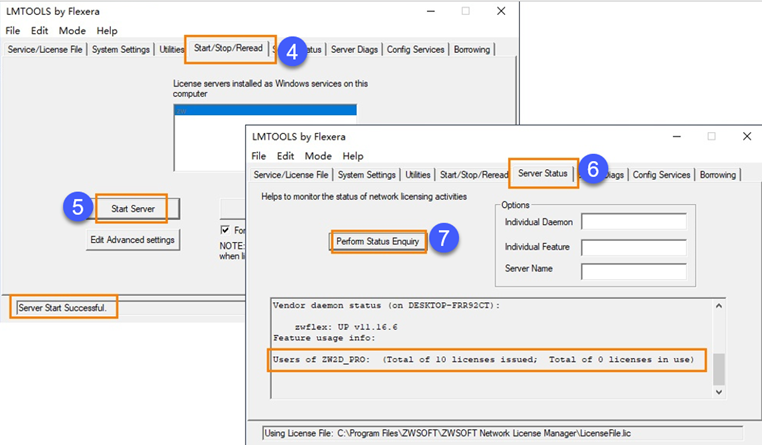Image resolution: width=762 pixels, height=445 pixels.
Task: Open Mode menu in front LMTOOLS window
Action: [x=318, y=156]
